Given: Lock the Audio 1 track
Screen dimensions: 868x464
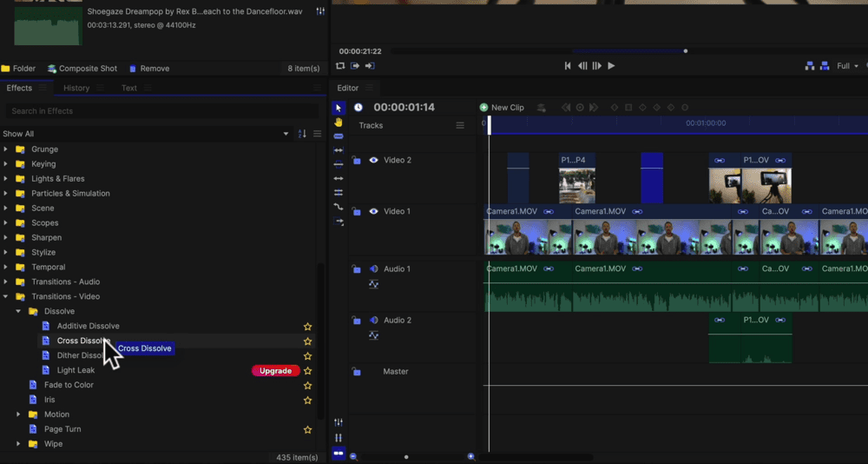Looking at the screenshot, I should point(357,268).
